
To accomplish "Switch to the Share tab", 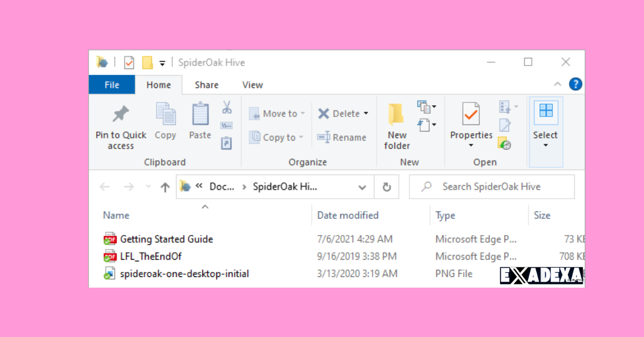I will pyautogui.click(x=206, y=84).
